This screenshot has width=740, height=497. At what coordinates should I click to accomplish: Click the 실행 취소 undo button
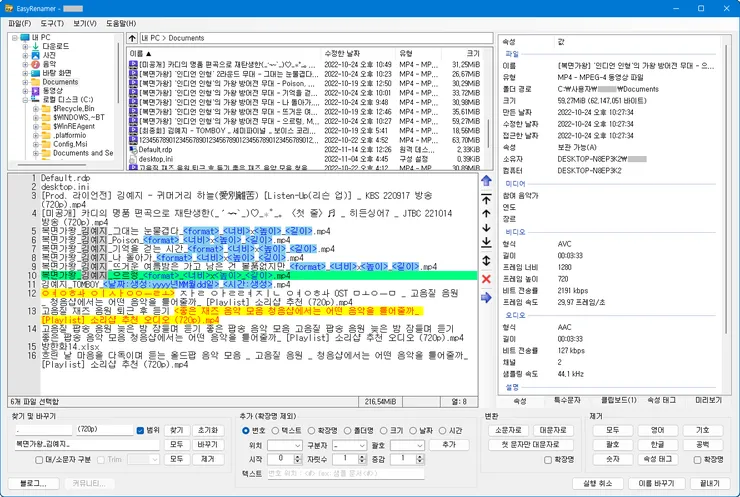tap(597, 483)
